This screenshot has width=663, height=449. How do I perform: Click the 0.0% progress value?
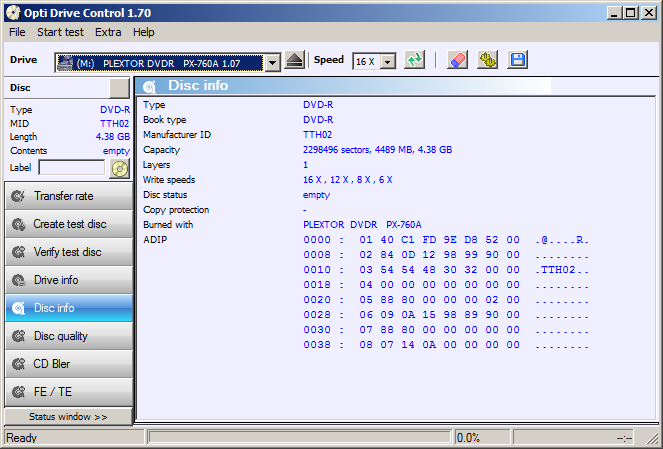pyautogui.click(x=468, y=438)
